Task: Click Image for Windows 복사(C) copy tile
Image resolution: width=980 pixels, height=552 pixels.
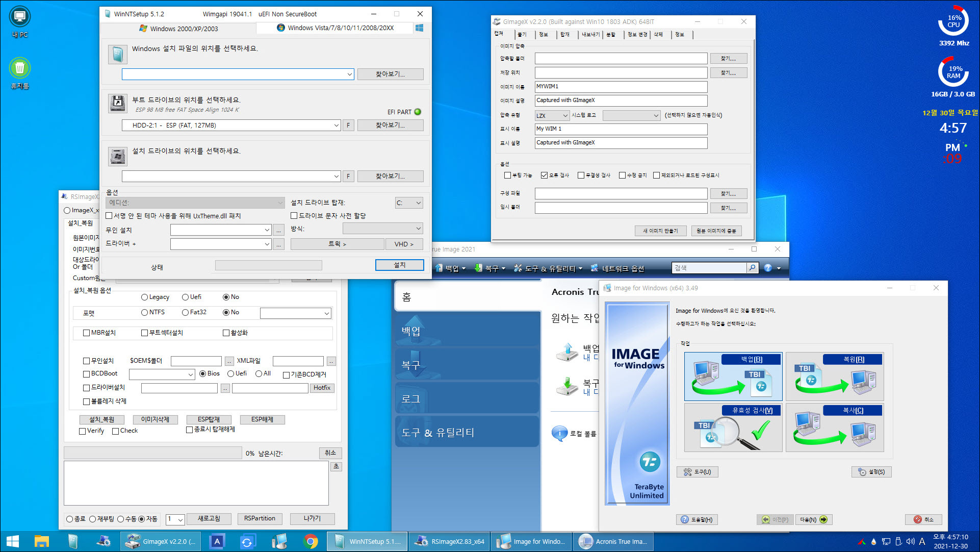Action: [835, 428]
